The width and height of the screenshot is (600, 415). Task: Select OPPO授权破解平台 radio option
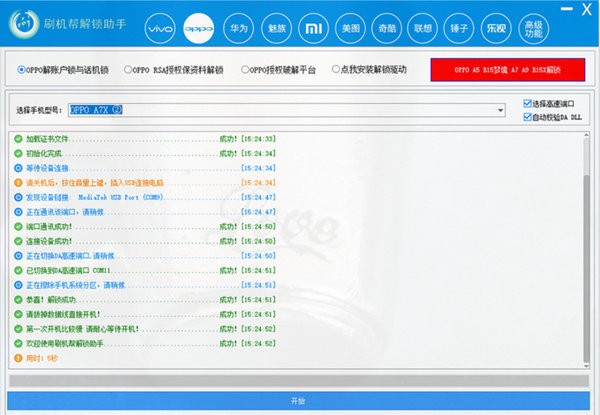pos(245,70)
